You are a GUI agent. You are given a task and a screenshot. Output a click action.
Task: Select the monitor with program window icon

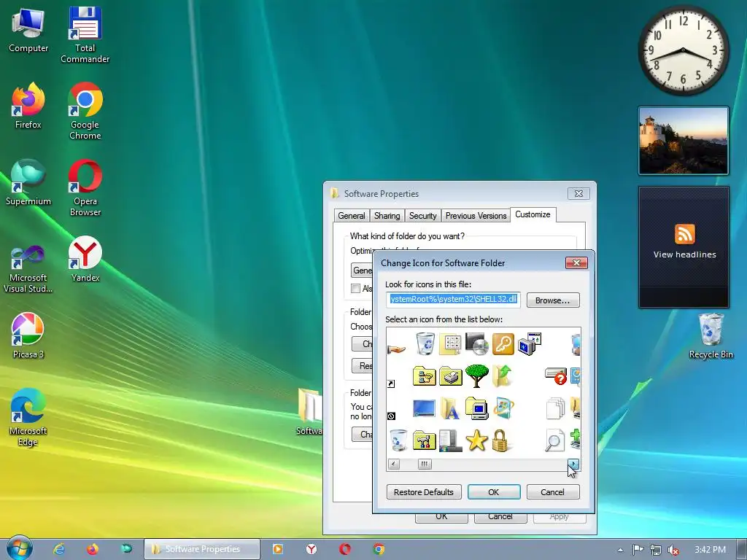[x=530, y=344]
